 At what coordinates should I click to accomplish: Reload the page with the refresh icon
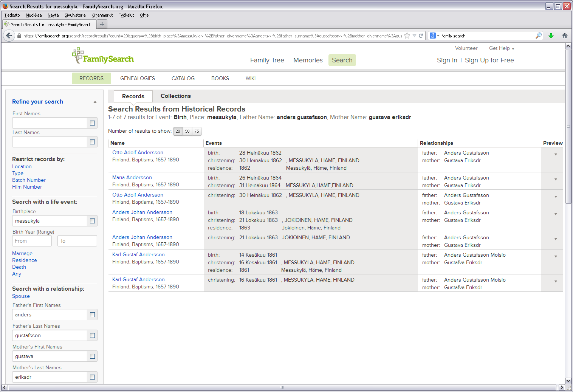(421, 36)
